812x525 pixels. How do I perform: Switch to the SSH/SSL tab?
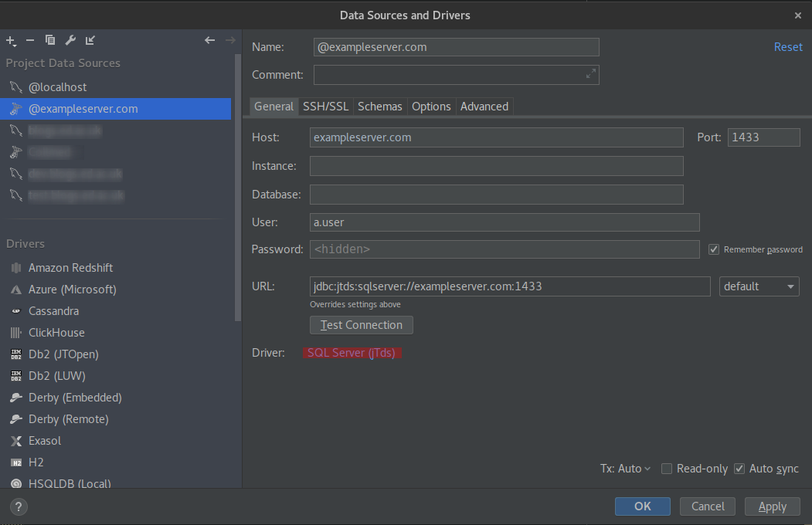326,107
